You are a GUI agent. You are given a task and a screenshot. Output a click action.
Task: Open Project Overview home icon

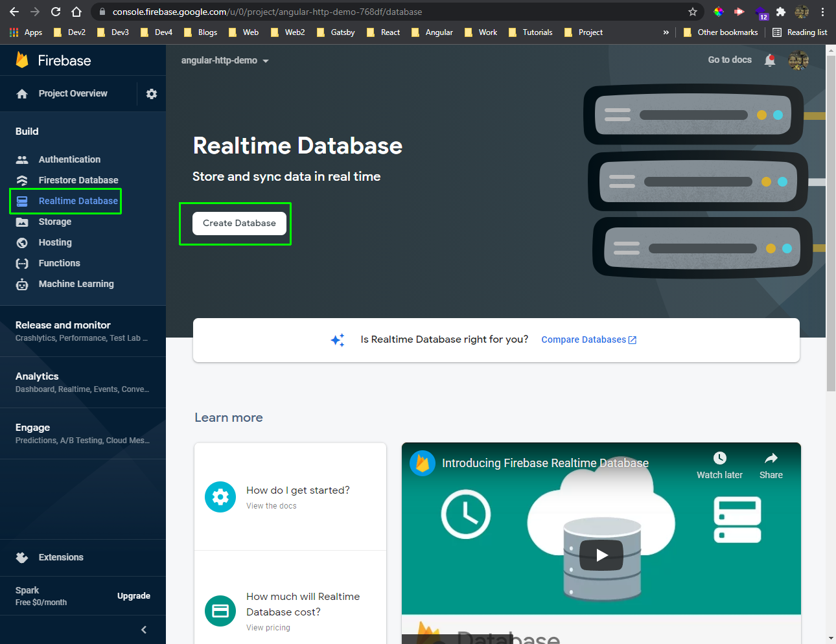tap(22, 94)
